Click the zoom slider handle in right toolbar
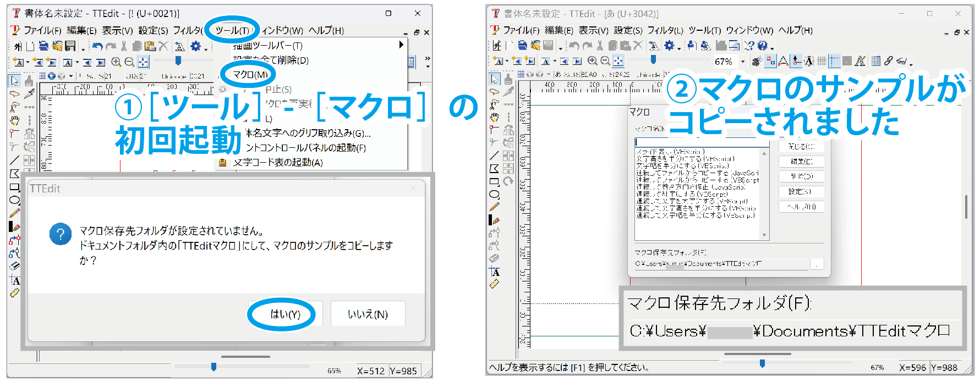The height and width of the screenshot is (382, 980). (x=653, y=59)
